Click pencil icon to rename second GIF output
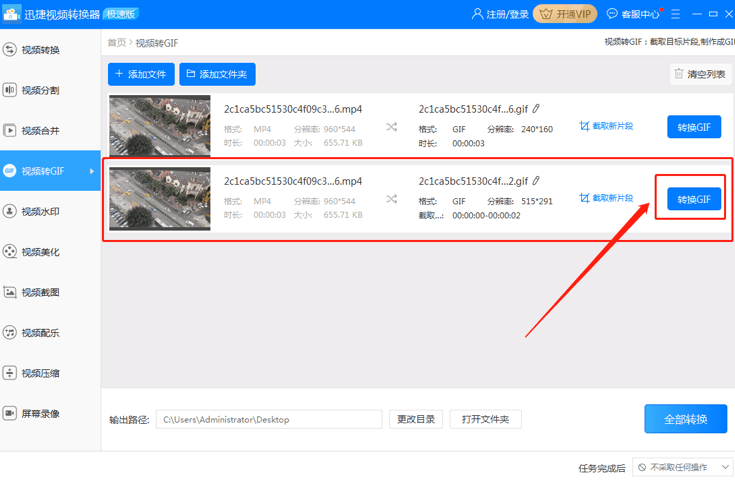The height and width of the screenshot is (484, 735). click(536, 181)
